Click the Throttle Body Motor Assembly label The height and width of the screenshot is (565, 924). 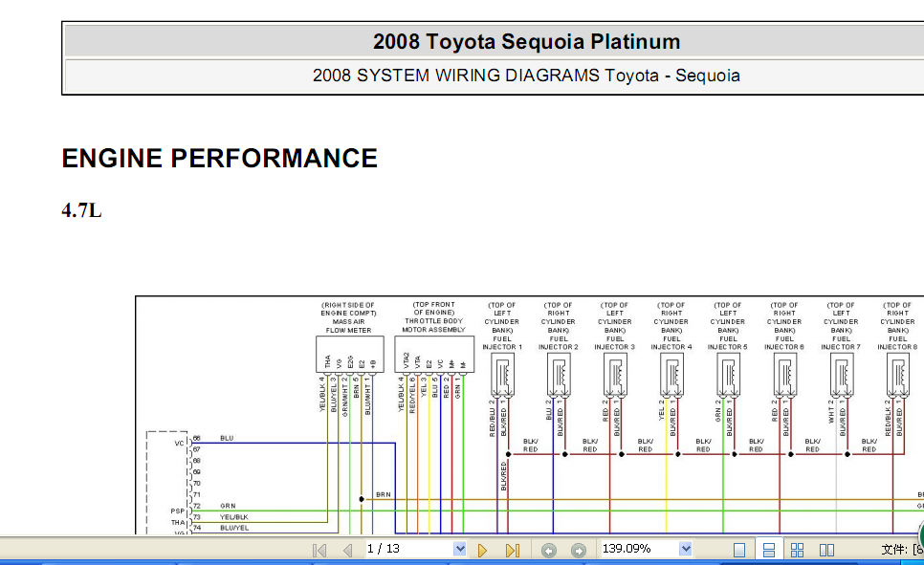[433, 317]
